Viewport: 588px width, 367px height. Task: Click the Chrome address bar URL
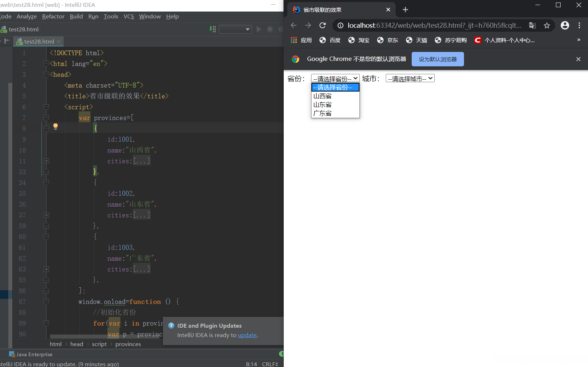434,25
